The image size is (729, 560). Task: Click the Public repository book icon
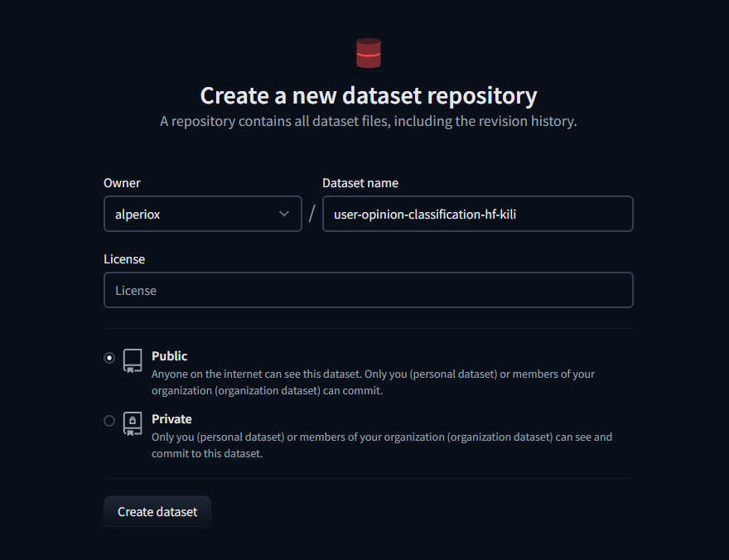133,360
